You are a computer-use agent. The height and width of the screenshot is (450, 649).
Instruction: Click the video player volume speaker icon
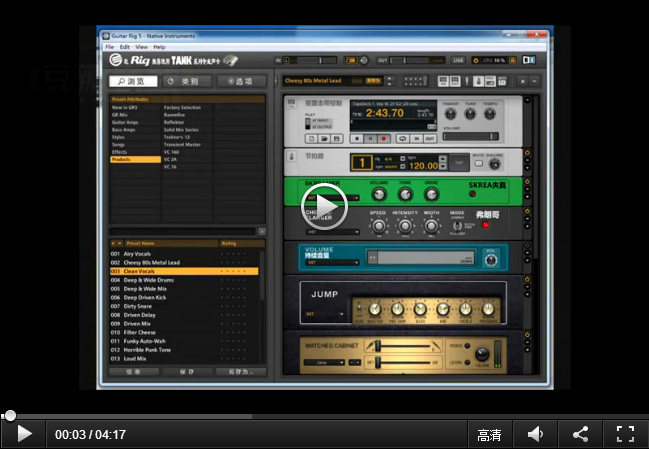[536, 434]
